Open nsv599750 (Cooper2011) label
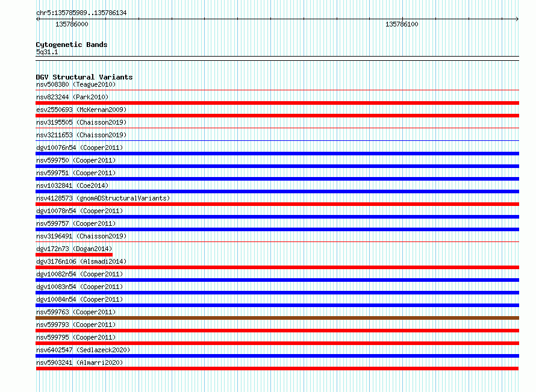Viewport: 536px width, 392px height. click(76, 160)
